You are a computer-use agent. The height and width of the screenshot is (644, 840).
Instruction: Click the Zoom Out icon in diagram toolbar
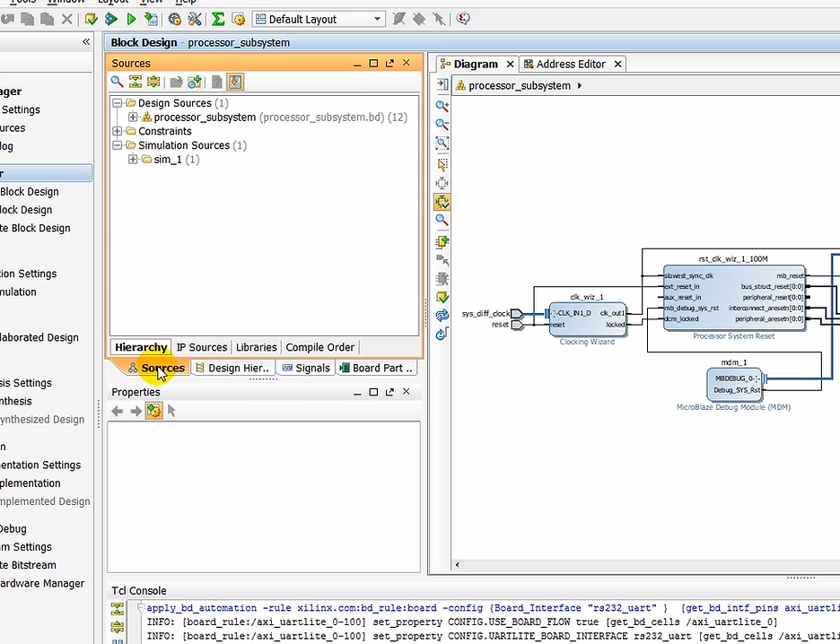[x=442, y=124]
